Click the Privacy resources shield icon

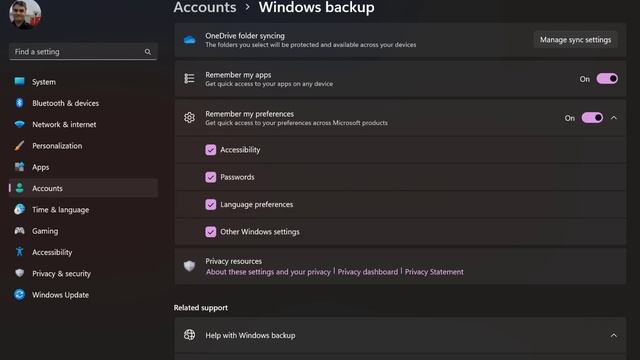[189, 266]
